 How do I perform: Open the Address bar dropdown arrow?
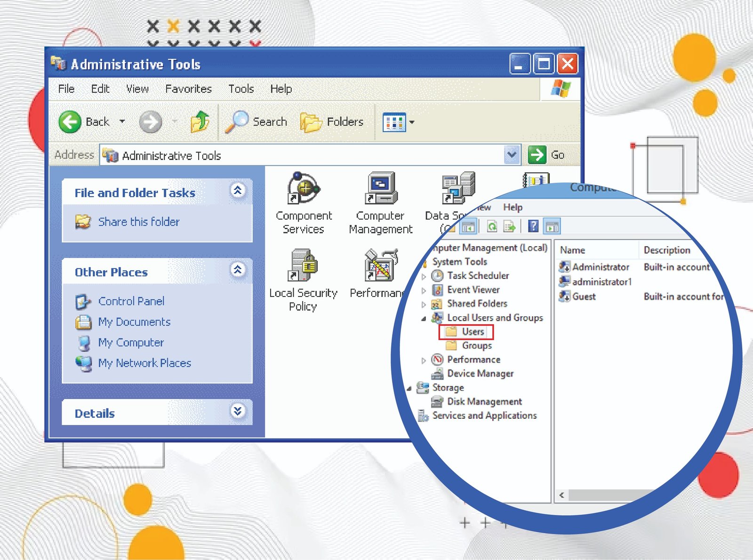[512, 154]
